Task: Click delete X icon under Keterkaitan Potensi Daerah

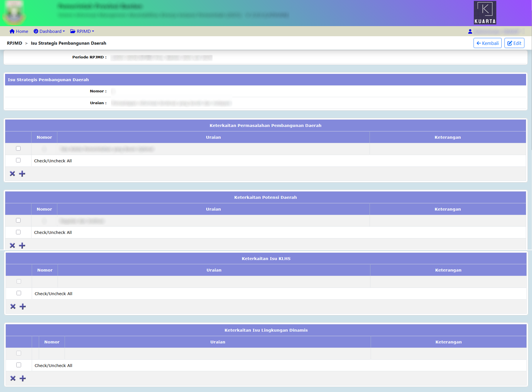Action: click(12, 245)
